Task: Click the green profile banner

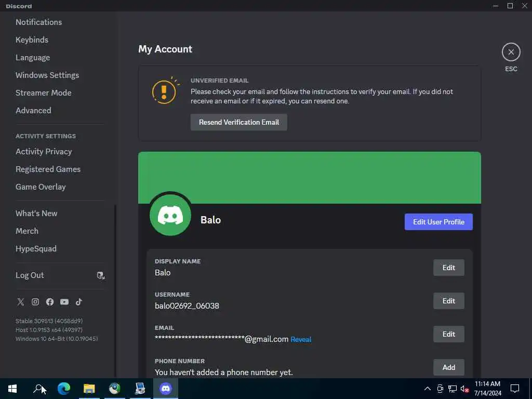Action: point(310,178)
